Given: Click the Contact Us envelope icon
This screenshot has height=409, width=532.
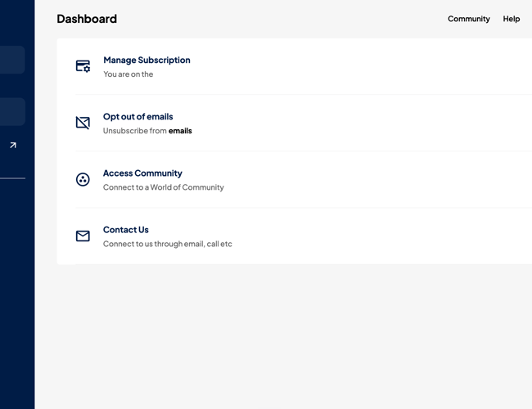Looking at the screenshot, I should click(83, 236).
